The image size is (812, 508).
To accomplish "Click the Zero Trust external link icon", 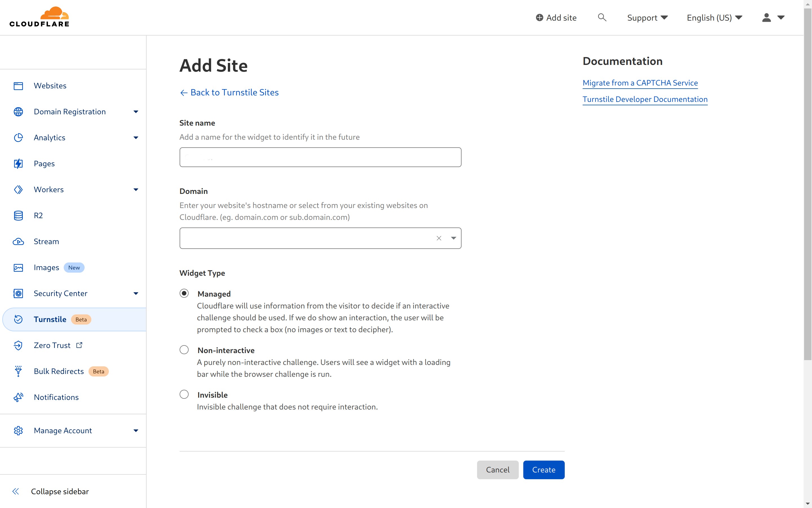I will click(x=79, y=345).
